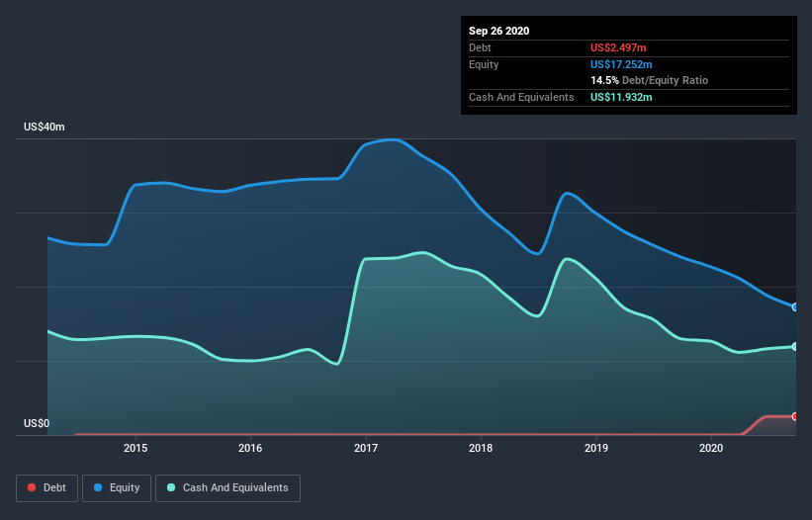Click the blue Equity endpoint marker
Screen dimensions: 812x520
pos(795,306)
